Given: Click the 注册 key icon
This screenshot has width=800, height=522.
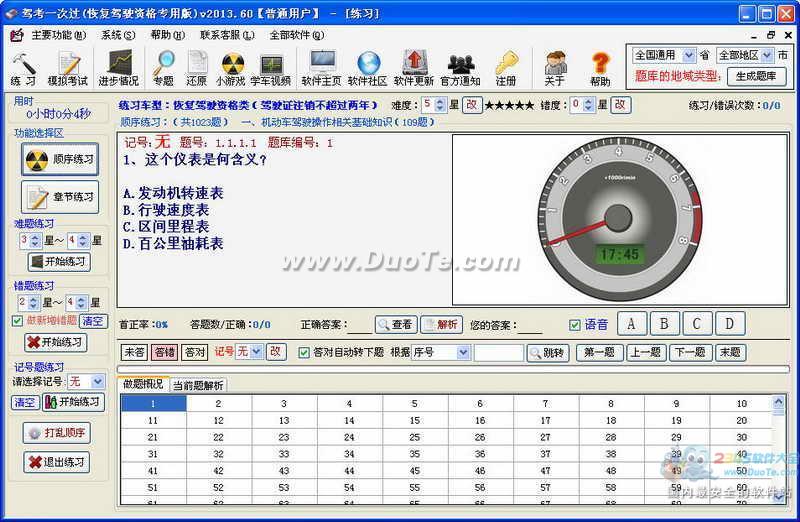Looking at the screenshot, I should coord(506,66).
